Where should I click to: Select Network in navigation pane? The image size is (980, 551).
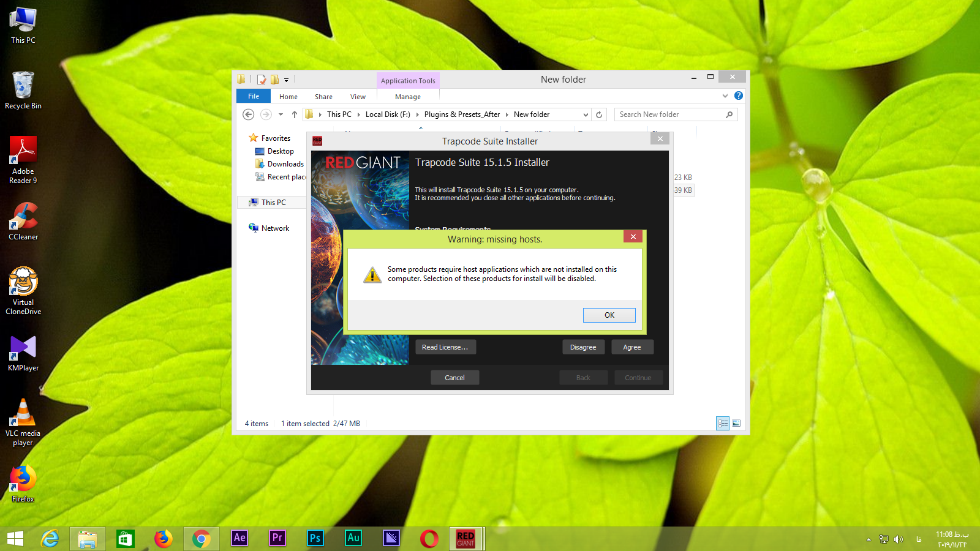(275, 228)
